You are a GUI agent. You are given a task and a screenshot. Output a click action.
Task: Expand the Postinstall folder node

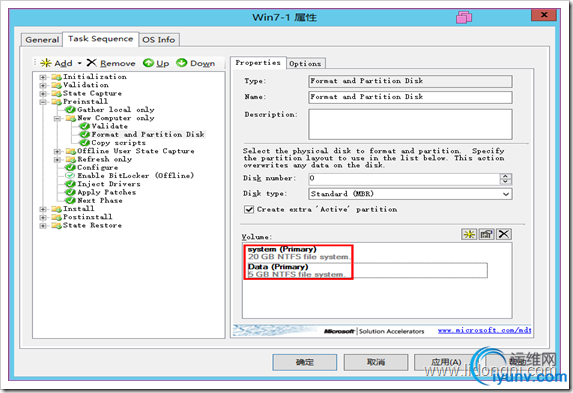pos(43,217)
